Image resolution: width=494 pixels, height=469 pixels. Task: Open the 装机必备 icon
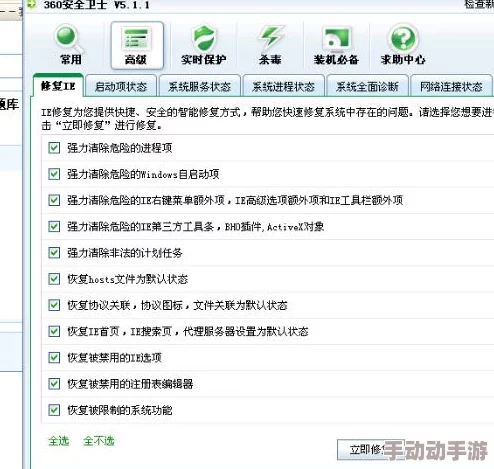(336, 45)
